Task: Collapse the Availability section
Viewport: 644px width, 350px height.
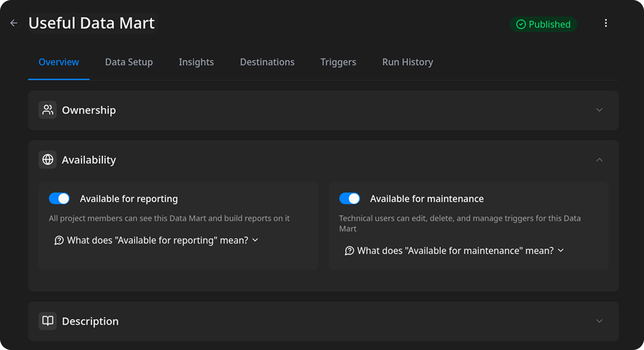Action: point(599,159)
